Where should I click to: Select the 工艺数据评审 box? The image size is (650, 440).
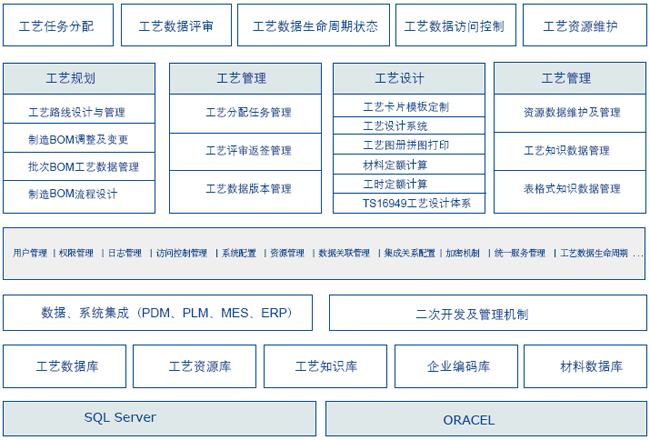(x=176, y=26)
